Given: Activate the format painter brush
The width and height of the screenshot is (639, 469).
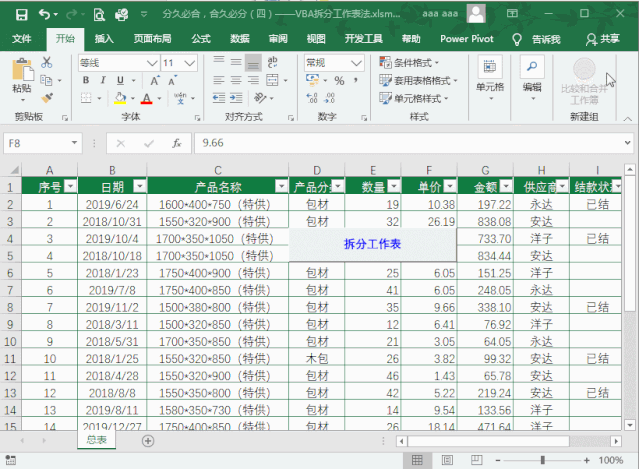Looking at the screenshot, I should (x=47, y=98).
